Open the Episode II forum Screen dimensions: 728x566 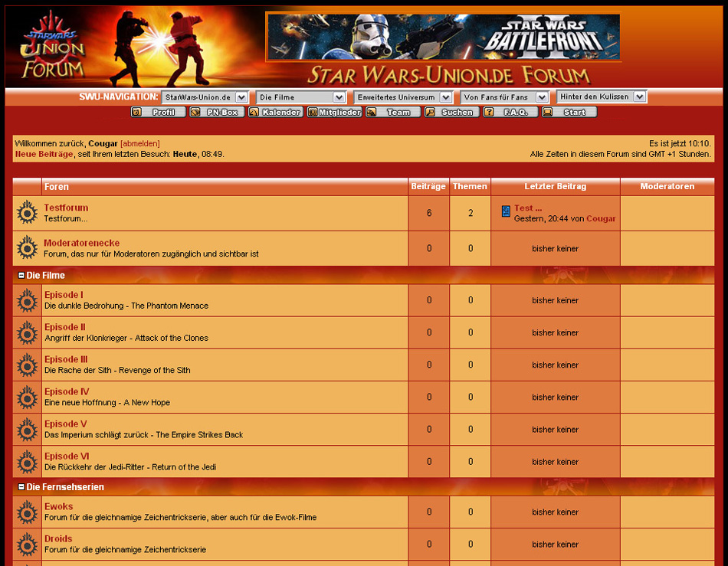pyautogui.click(x=65, y=327)
